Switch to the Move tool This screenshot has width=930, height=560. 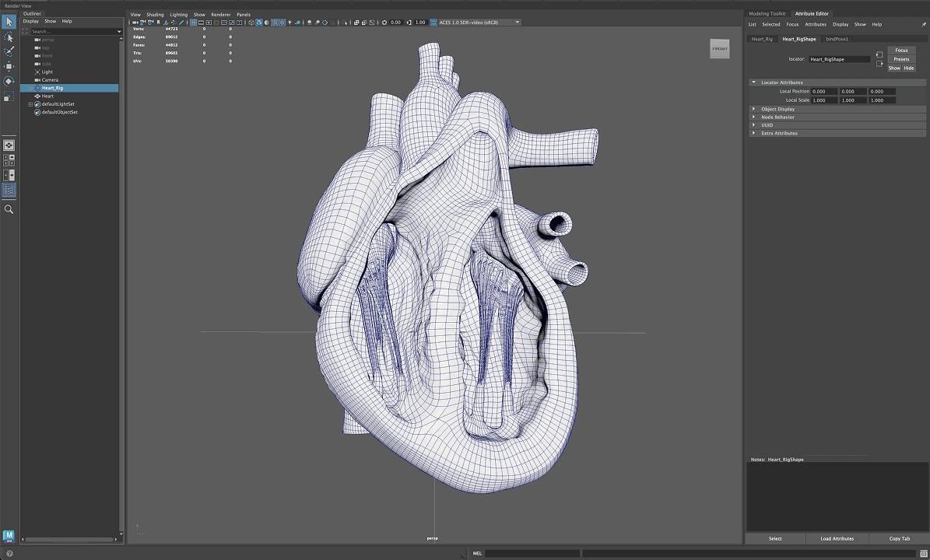tap(9, 66)
